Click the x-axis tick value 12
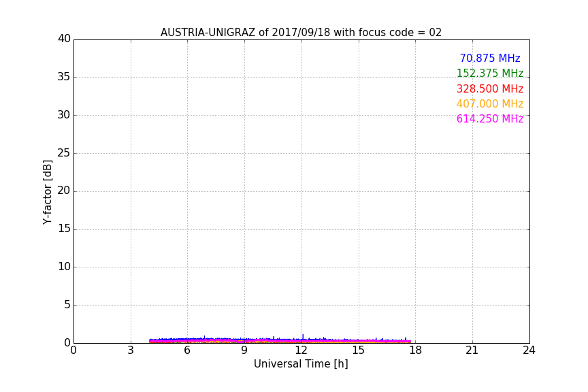588x392 pixels. (301, 350)
